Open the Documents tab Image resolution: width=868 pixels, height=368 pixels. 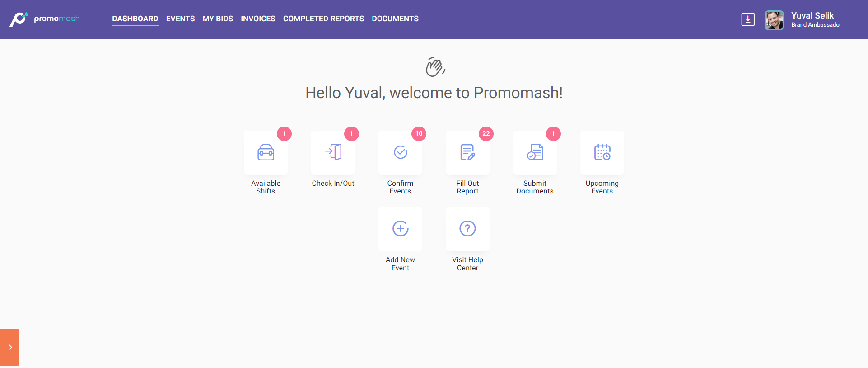click(395, 19)
